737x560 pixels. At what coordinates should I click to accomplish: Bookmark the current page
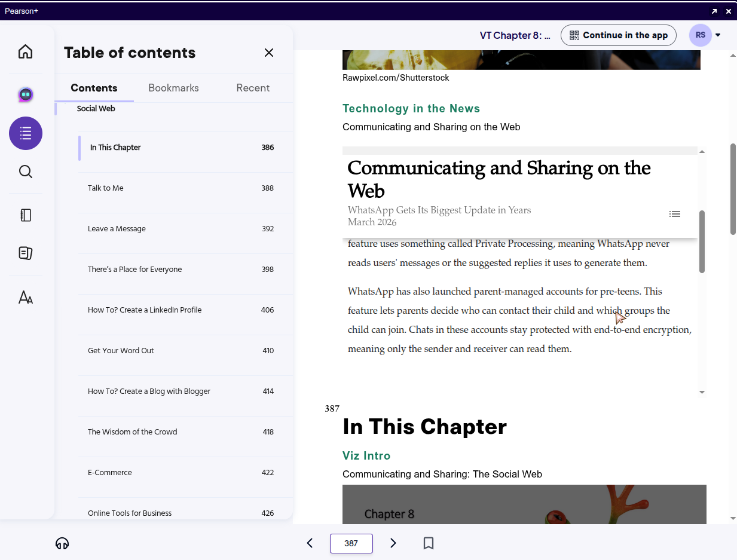tap(428, 543)
